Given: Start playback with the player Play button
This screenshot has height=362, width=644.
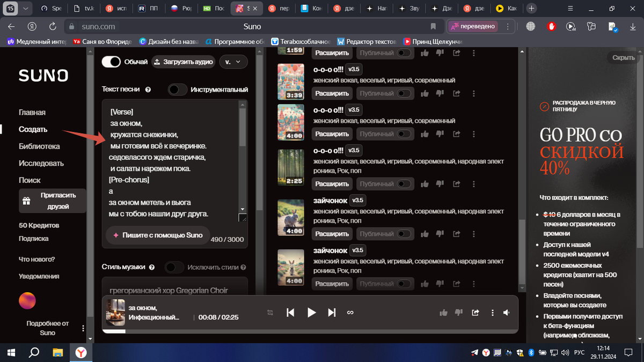Looking at the screenshot, I should (x=311, y=313).
